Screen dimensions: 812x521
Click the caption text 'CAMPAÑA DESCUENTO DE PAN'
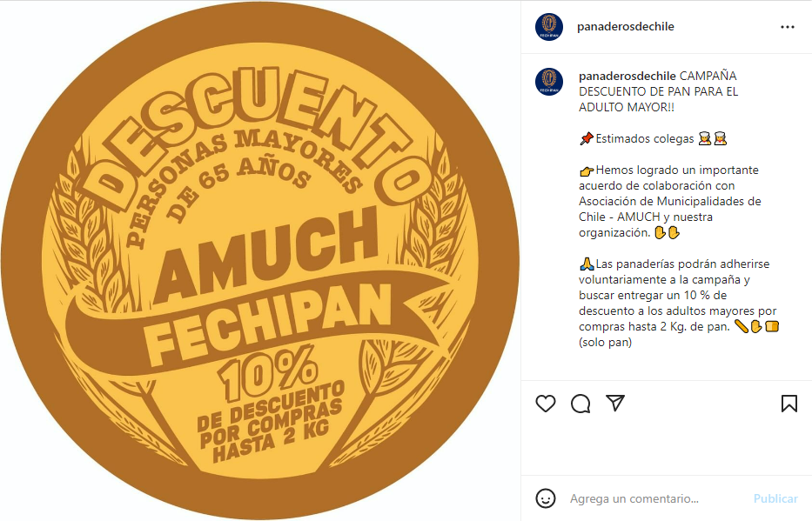click(x=659, y=83)
